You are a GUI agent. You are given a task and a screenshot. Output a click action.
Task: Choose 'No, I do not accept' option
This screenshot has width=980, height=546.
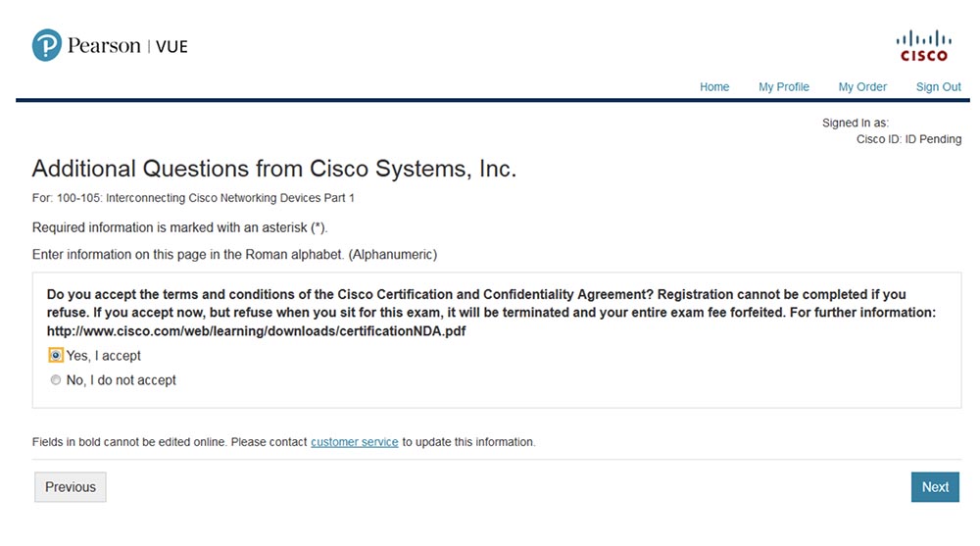(56, 379)
